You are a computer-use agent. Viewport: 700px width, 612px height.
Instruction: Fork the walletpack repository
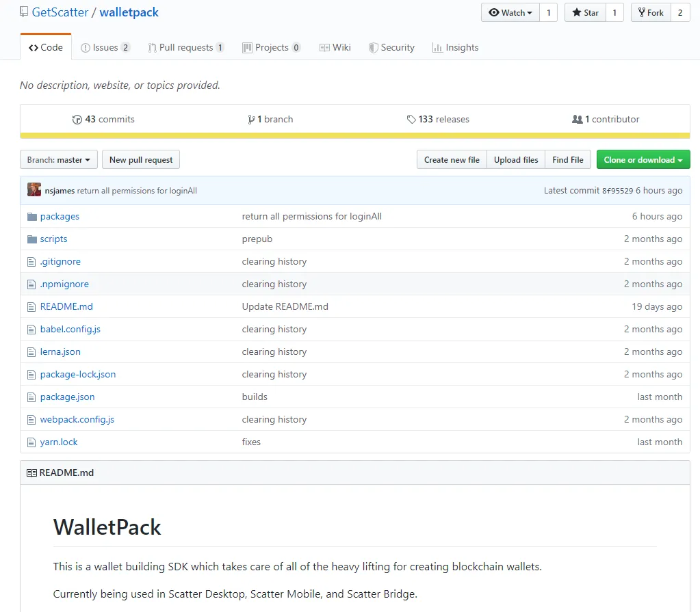click(651, 12)
